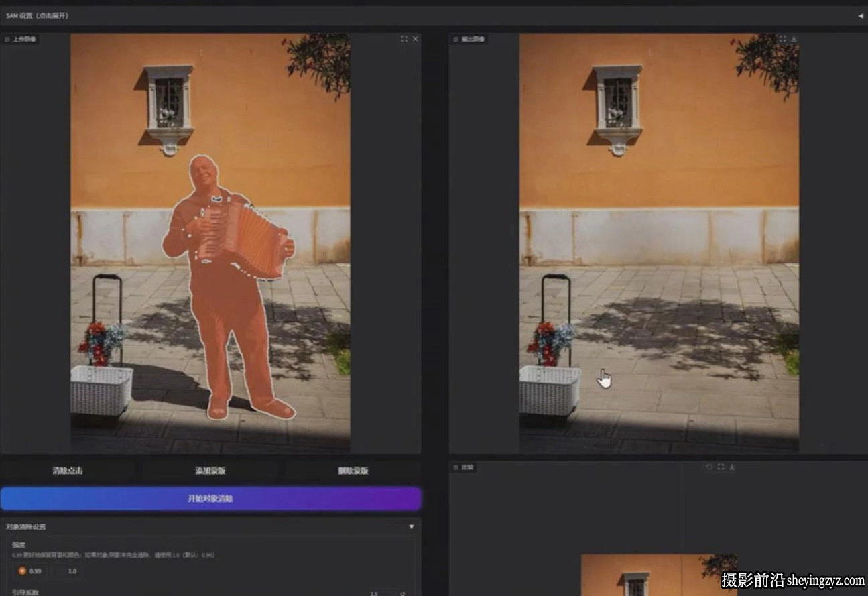Collapse the 对象清除设置 panel

pos(412,527)
